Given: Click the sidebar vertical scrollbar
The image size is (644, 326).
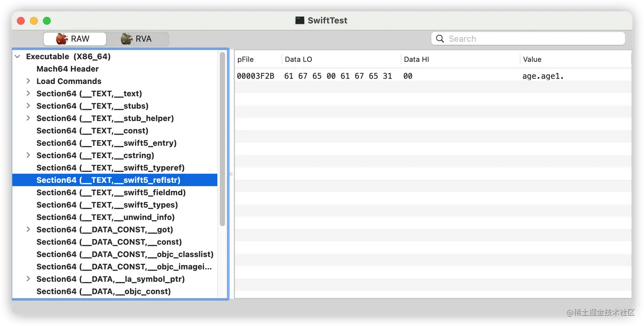Looking at the screenshot, I should (x=222, y=138).
